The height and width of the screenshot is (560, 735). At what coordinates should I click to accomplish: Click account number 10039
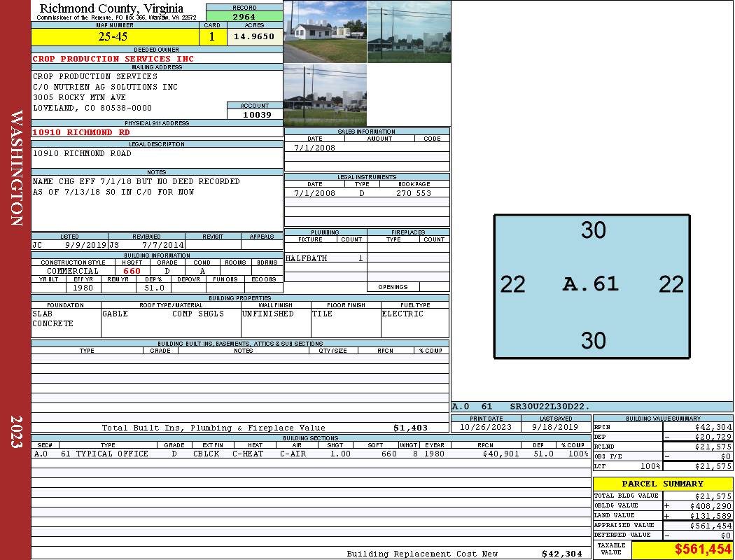[x=257, y=115]
